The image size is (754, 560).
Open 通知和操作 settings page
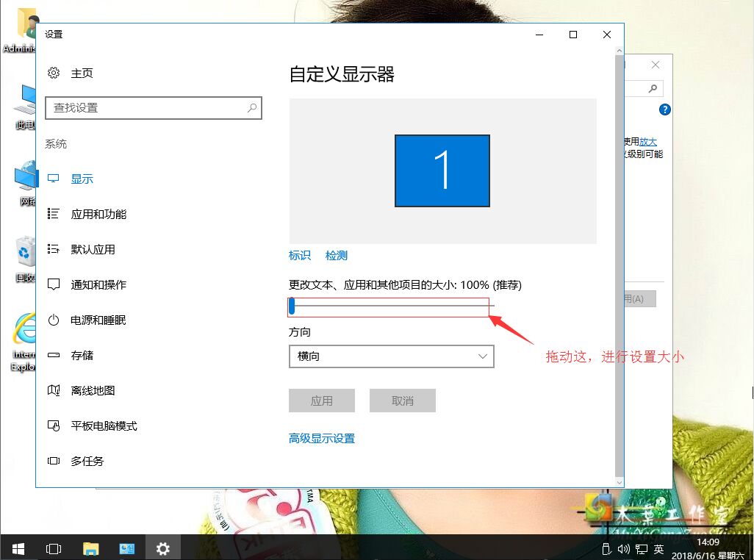[98, 284]
